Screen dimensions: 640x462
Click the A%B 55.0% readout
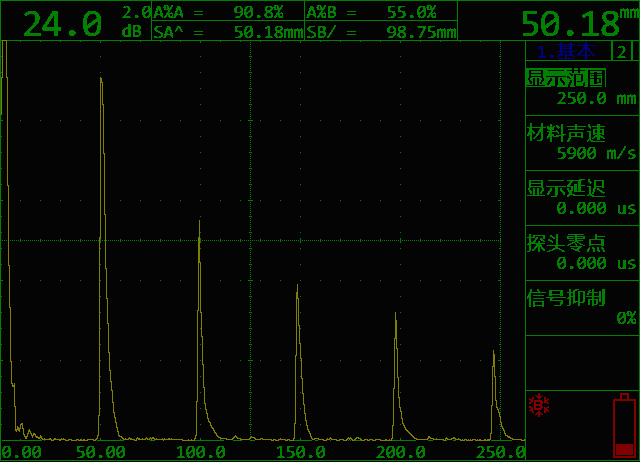point(380,12)
